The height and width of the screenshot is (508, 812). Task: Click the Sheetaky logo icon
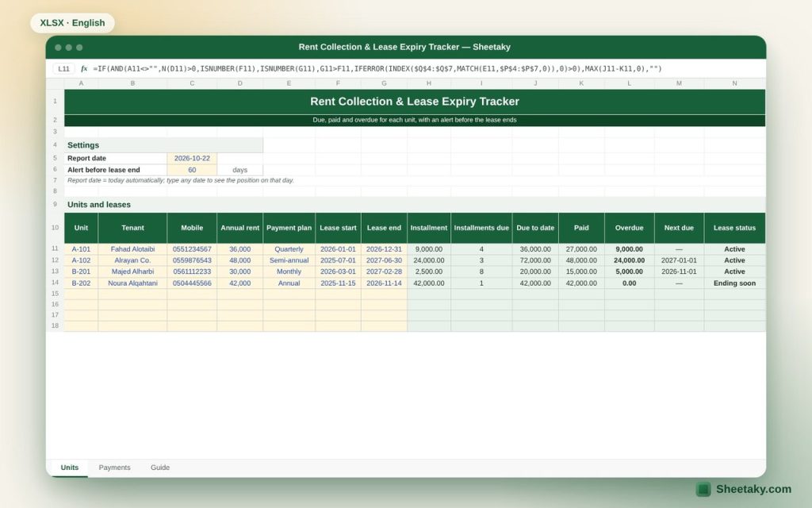click(703, 489)
